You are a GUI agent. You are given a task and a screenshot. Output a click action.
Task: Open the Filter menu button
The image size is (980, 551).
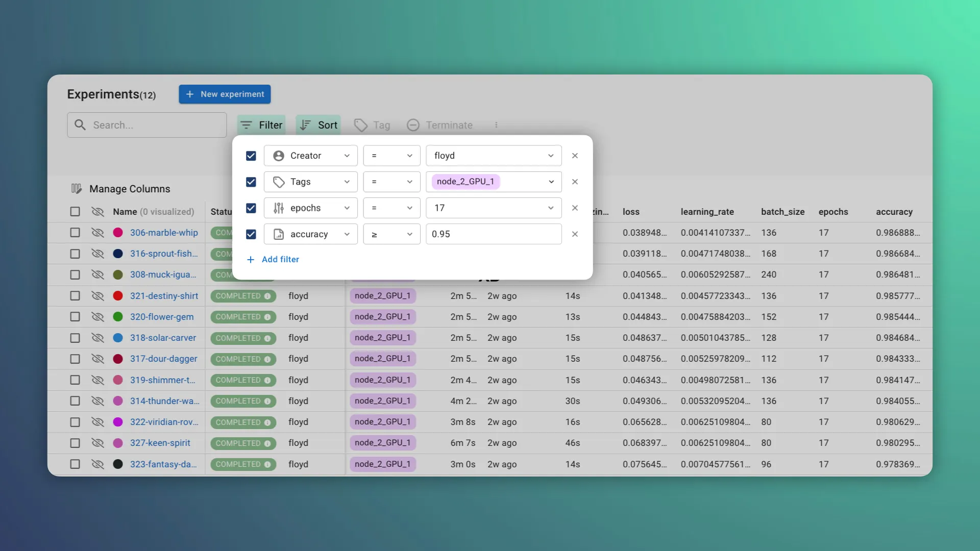coord(261,125)
